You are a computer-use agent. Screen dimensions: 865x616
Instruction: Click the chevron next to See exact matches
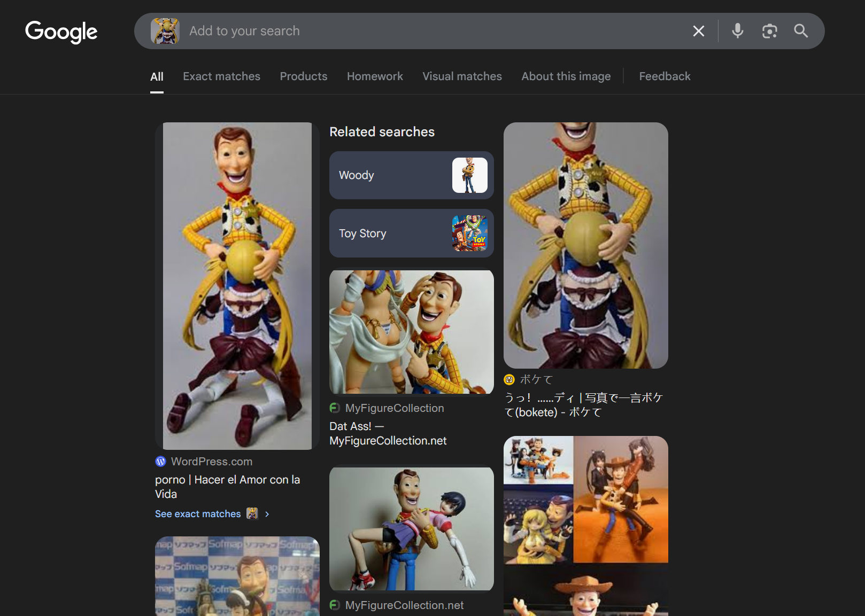tap(267, 514)
